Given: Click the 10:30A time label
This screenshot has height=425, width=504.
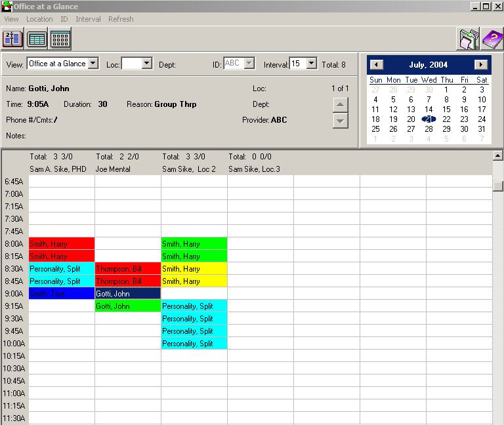Looking at the screenshot, I should (14, 369).
